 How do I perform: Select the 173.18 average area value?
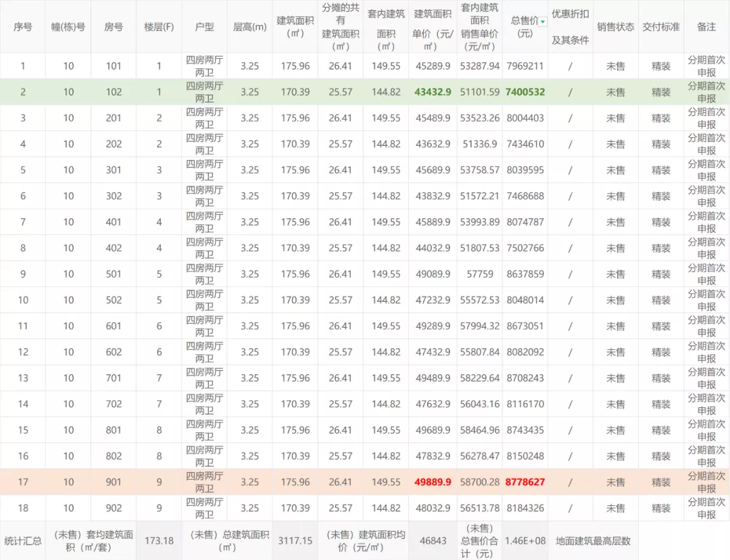pos(159,540)
